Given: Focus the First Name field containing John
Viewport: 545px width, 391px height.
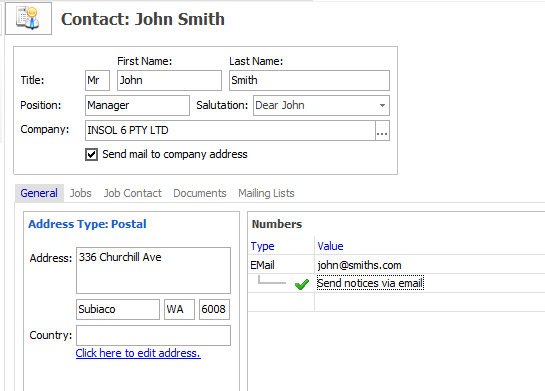Looking at the screenshot, I should (x=169, y=80).
